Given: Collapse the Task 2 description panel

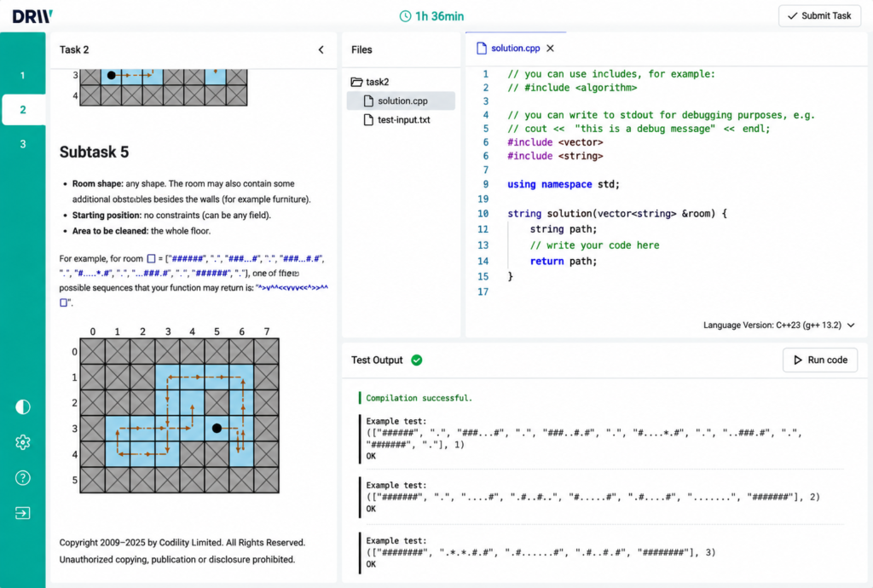Looking at the screenshot, I should [321, 49].
